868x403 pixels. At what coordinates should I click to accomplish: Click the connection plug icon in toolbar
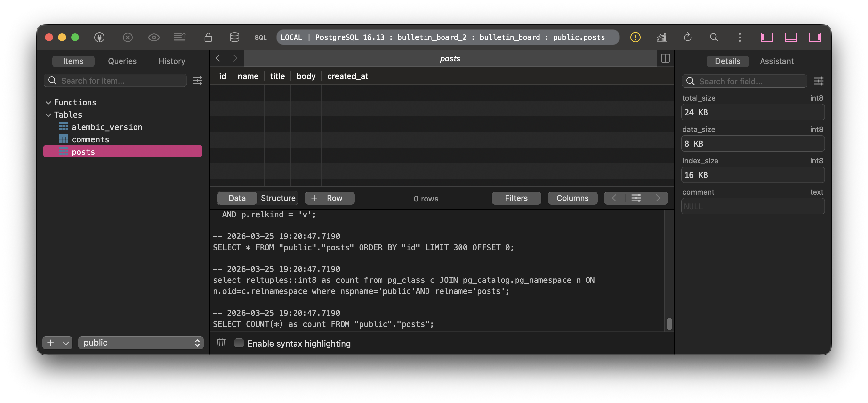(99, 37)
